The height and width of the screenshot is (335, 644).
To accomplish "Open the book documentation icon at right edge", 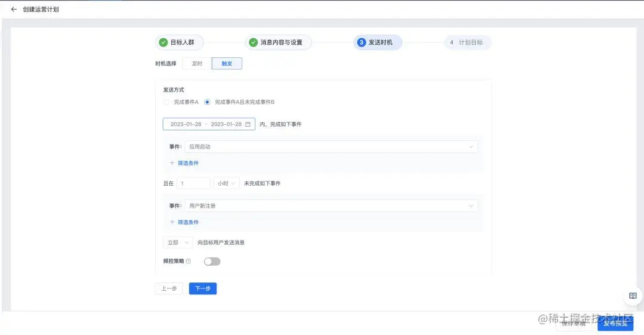I will click(633, 296).
